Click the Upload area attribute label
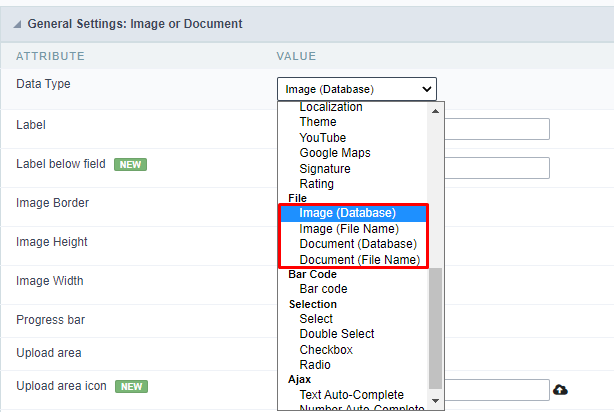614x412 pixels. (x=49, y=353)
